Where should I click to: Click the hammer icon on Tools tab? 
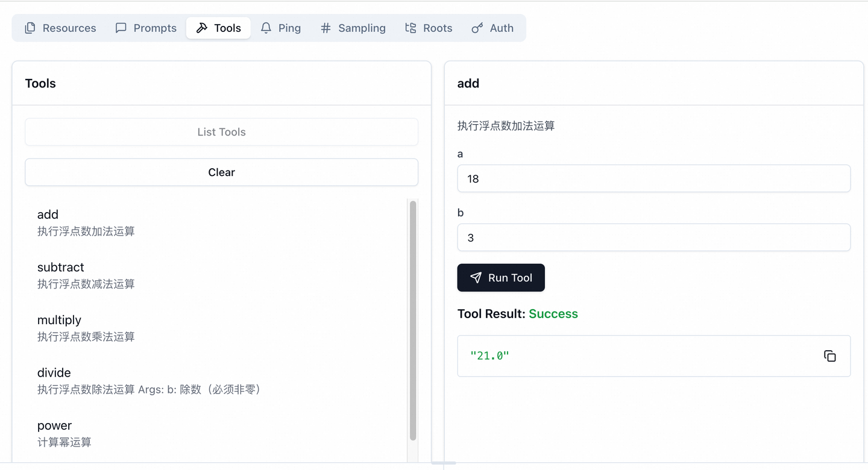[x=202, y=28]
